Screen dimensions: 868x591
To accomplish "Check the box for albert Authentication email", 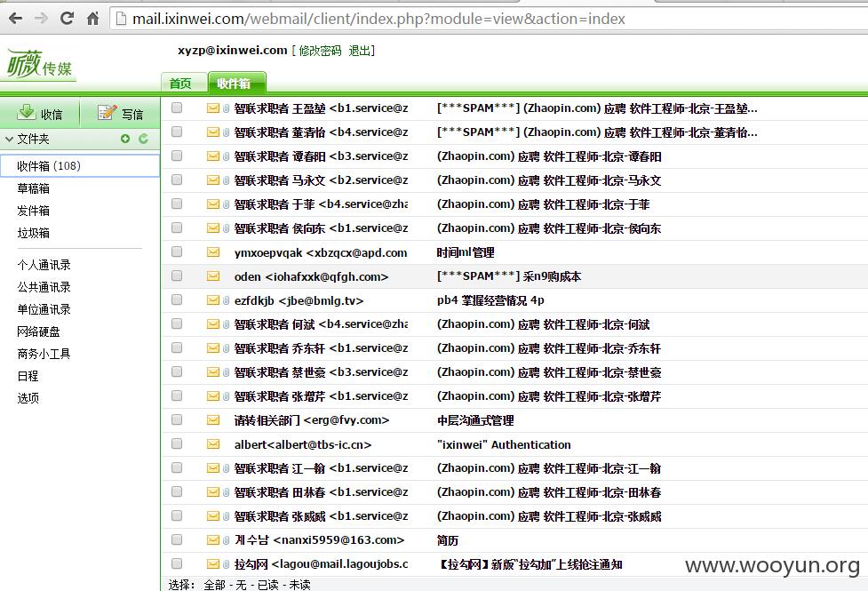I will (177, 443).
